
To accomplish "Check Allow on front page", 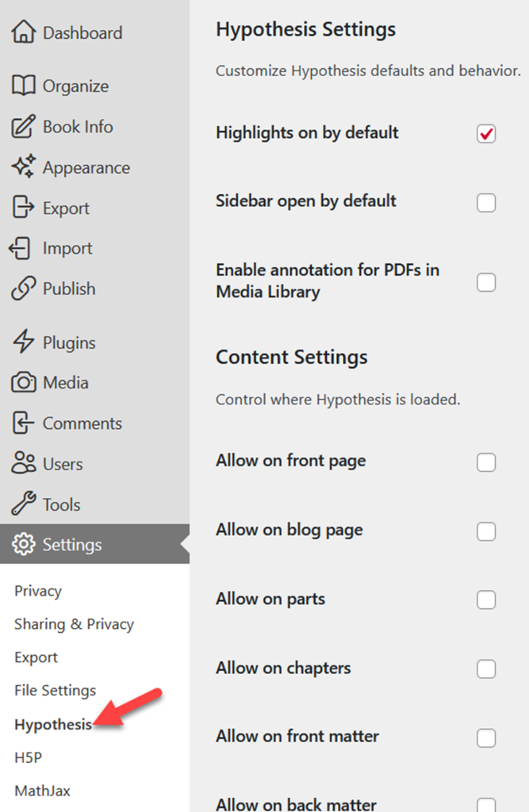I will [x=486, y=462].
